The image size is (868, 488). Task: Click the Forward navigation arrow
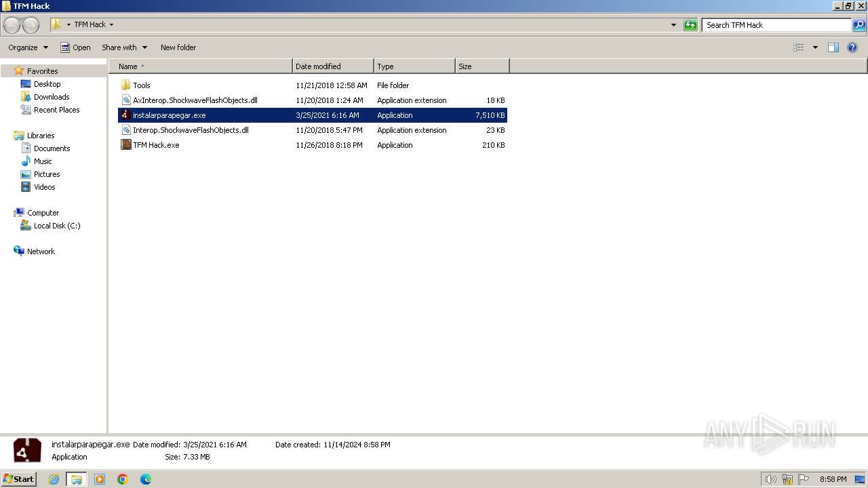pos(31,25)
